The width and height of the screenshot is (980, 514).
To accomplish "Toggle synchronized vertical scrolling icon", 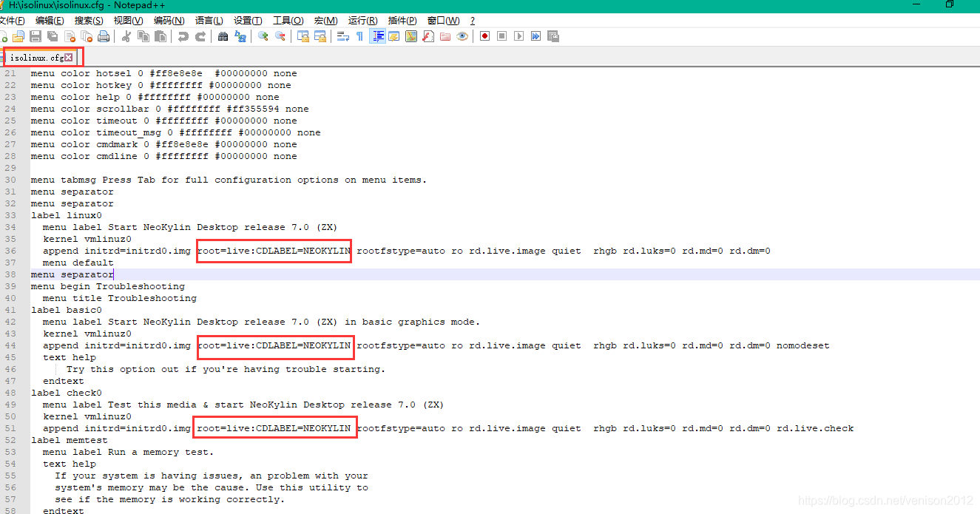I will coord(303,36).
